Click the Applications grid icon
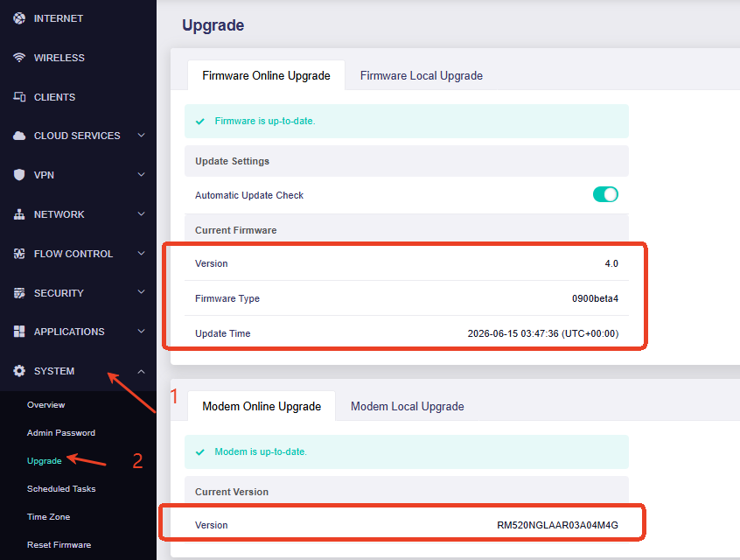Viewport: 740px width, 560px height. click(19, 332)
